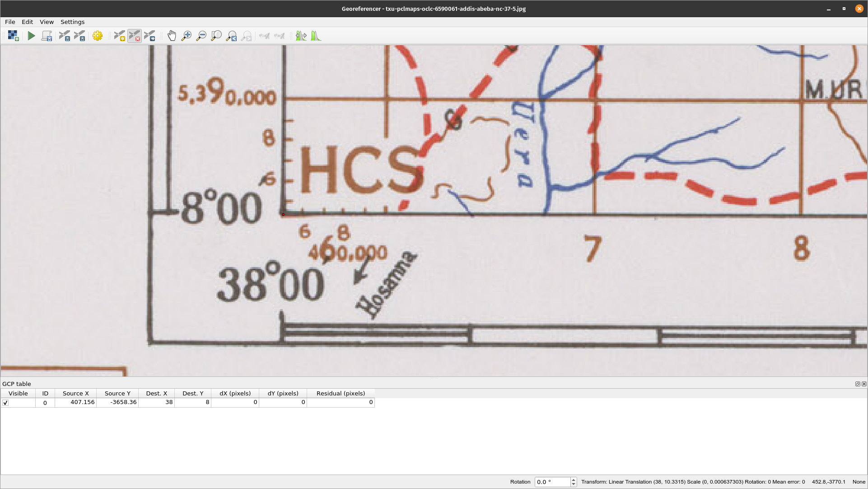Click the Edit menu item
The image size is (868, 489).
point(27,22)
